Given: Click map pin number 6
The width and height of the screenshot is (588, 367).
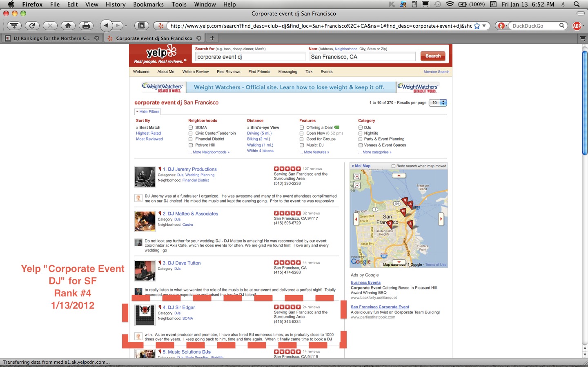Looking at the screenshot, I should [x=410, y=224].
